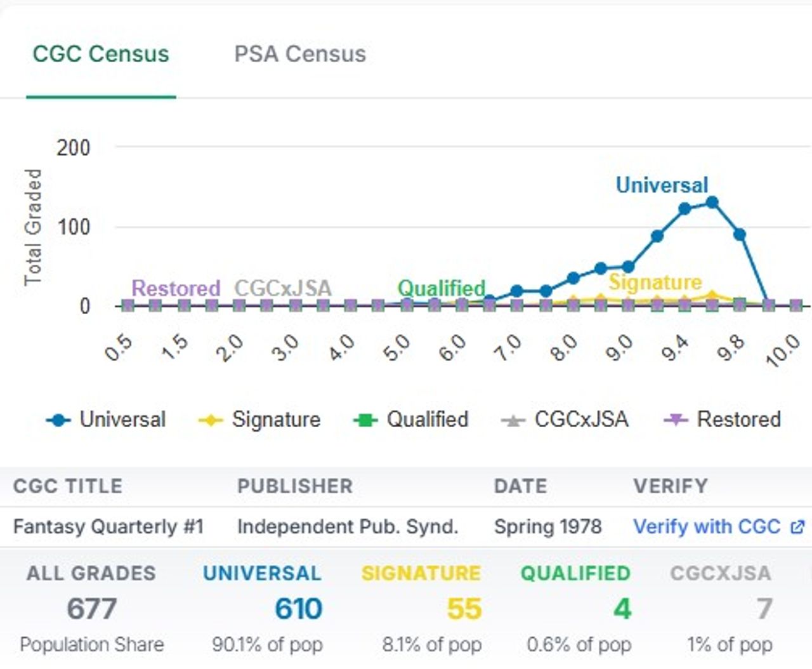Click the Signature count 55
The width and height of the screenshot is (812, 669).
pyautogui.click(x=464, y=609)
